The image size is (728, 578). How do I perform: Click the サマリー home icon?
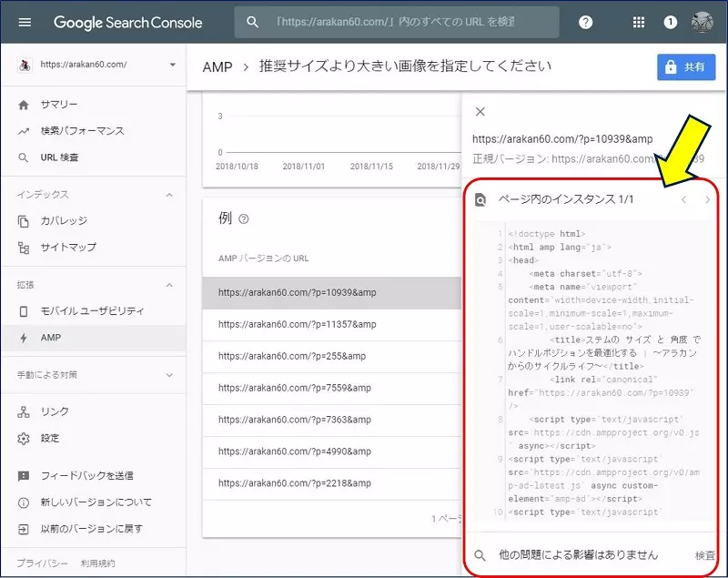click(x=24, y=105)
